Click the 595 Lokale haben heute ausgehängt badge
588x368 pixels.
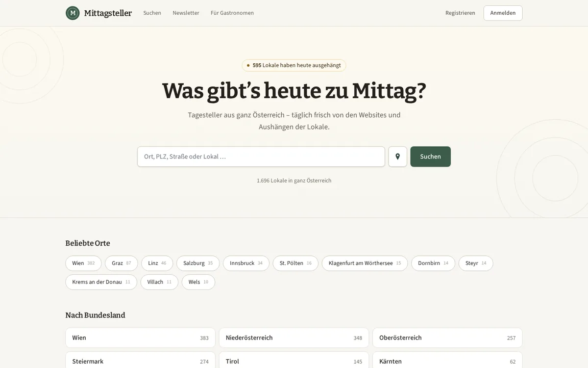tap(294, 65)
